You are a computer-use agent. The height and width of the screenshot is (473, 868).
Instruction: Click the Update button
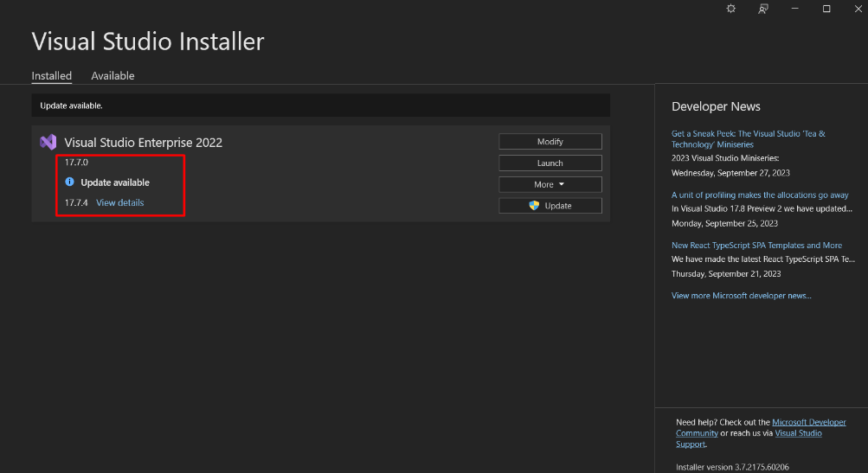point(550,205)
